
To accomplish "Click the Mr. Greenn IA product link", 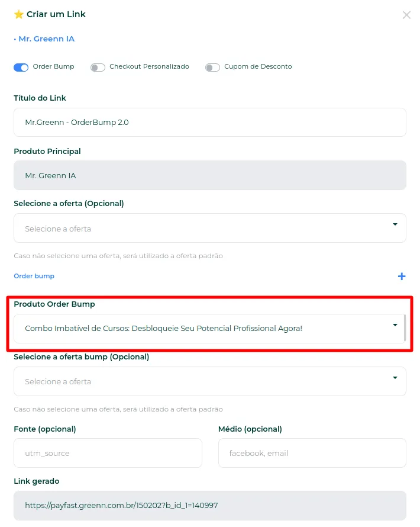I will click(46, 39).
